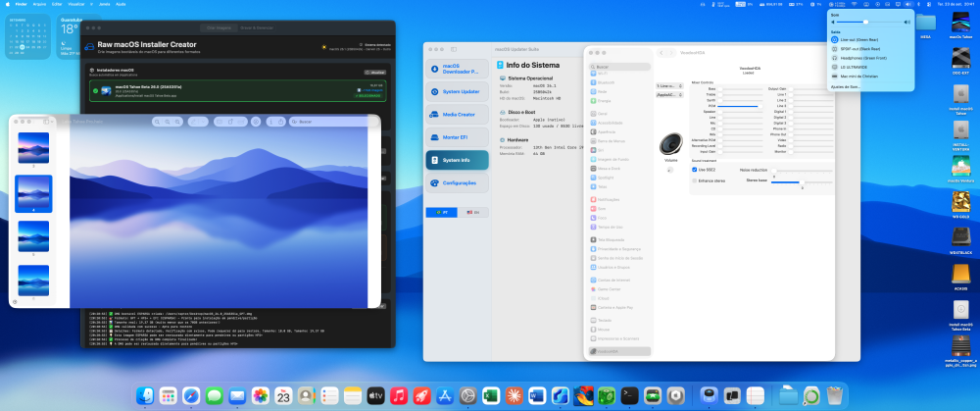Select the macOS Tahoe Beta 26.0 installer row
Screen dimensions: 980x411
(237, 90)
